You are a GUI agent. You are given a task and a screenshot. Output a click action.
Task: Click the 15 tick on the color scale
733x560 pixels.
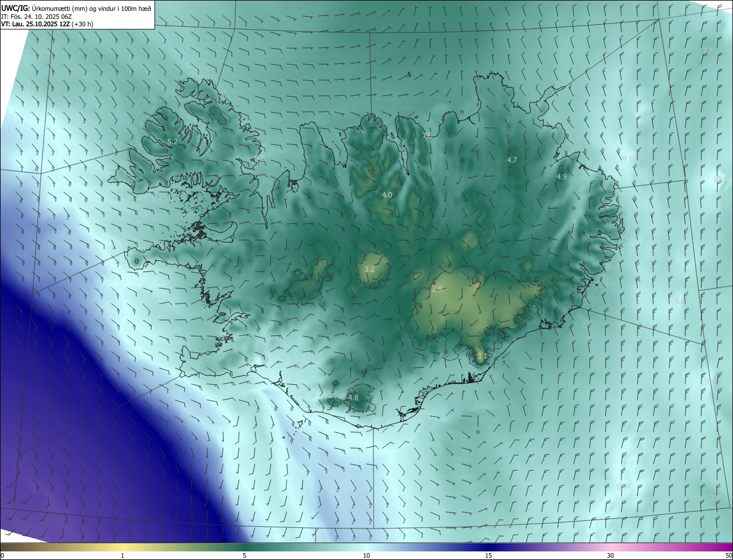point(488,556)
